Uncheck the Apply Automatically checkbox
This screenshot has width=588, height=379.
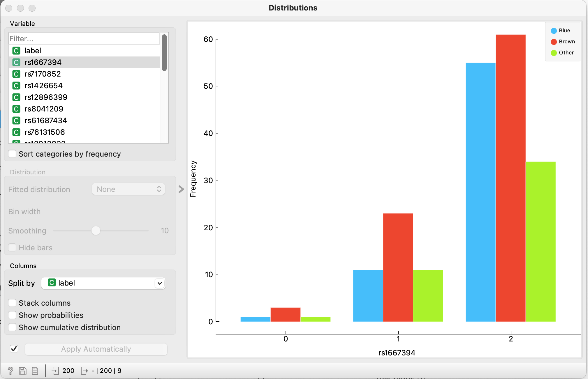coord(14,349)
